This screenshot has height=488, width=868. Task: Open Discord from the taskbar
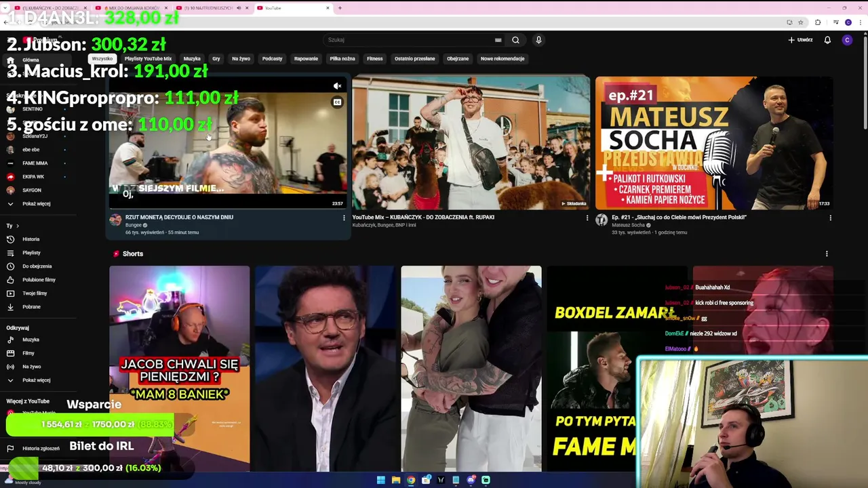[471, 480]
